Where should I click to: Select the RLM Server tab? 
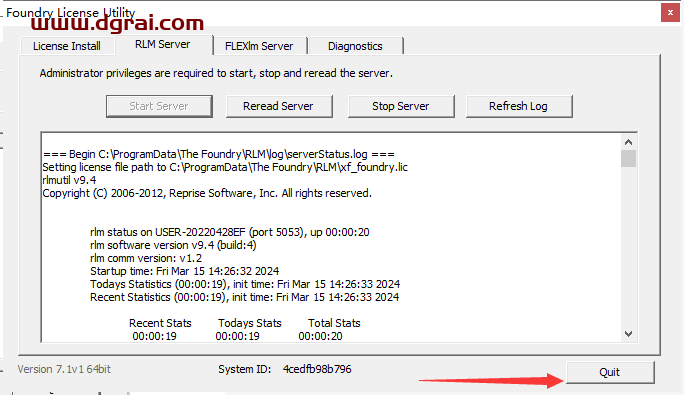pyautogui.click(x=163, y=45)
